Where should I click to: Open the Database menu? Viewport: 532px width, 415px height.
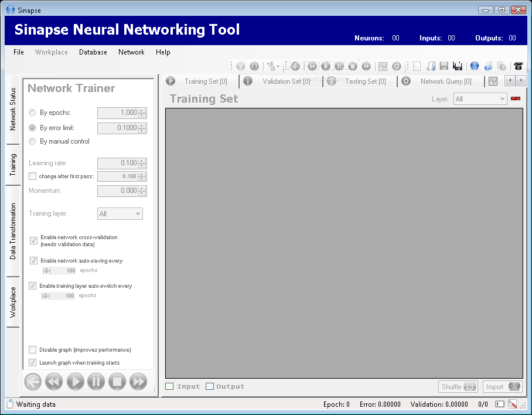point(93,52)
